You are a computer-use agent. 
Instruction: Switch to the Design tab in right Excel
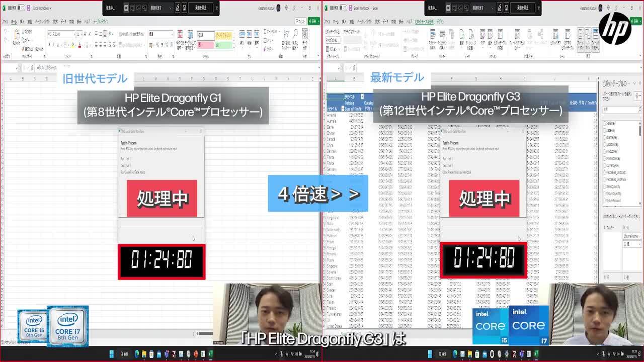tap(440, 22)
